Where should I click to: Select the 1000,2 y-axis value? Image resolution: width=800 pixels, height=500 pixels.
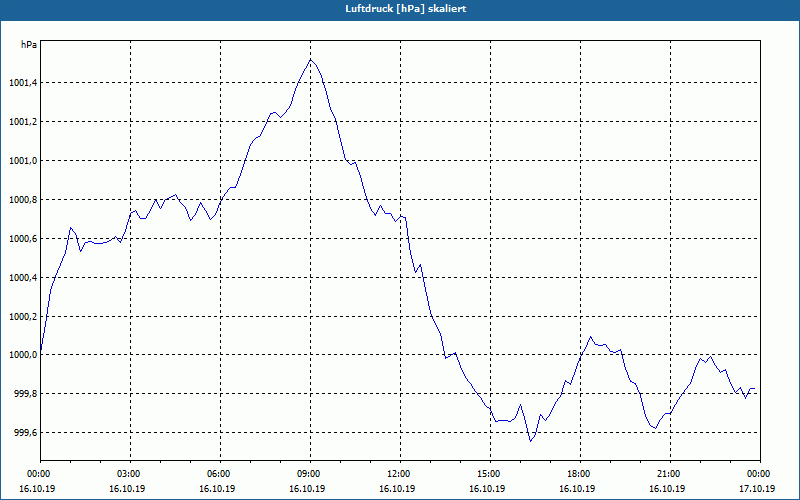[x=23, y=316]
